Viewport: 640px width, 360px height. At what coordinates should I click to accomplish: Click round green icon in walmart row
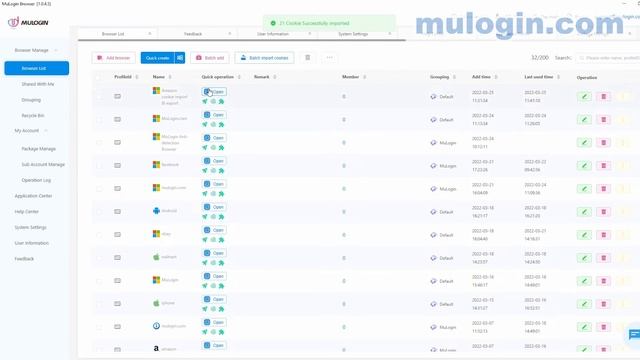tap(213, 263)
